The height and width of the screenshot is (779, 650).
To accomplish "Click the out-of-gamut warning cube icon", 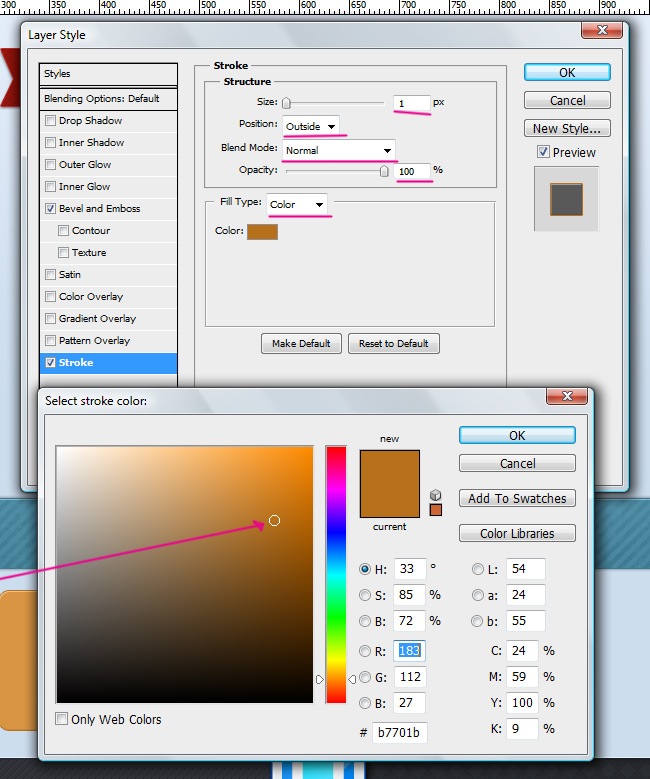I will tap(435, 494).
